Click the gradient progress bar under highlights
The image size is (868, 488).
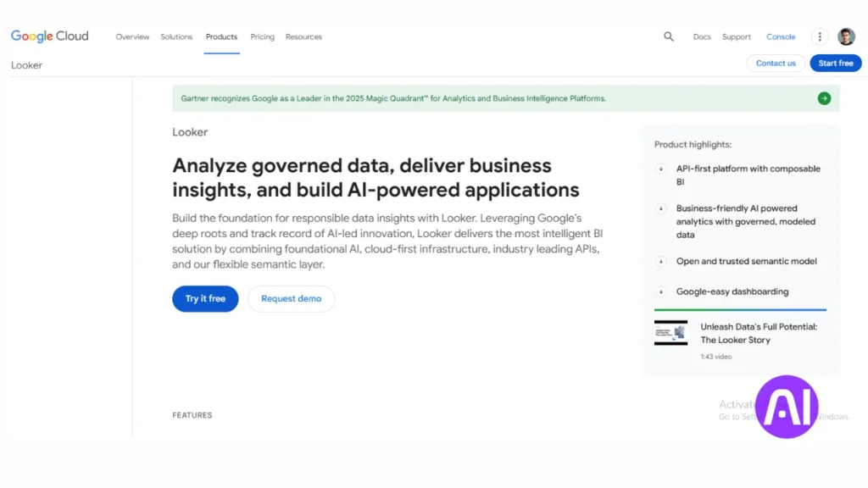pyautogui.click(x=740, y=308)
